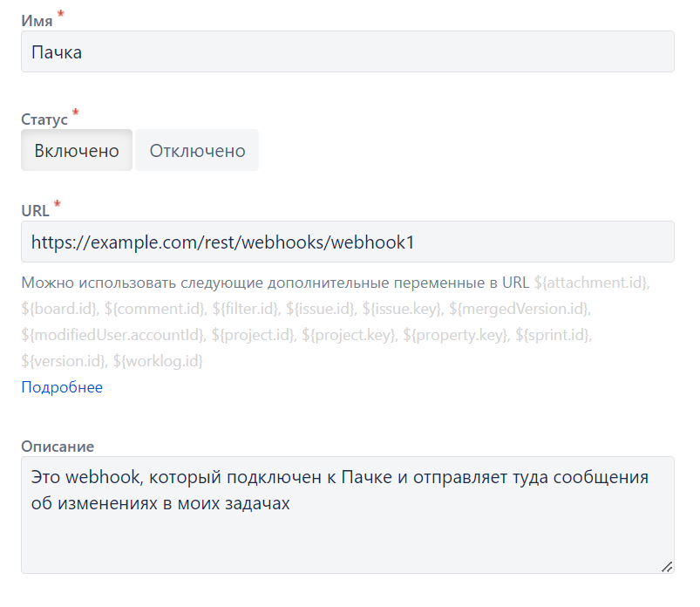Click the Имя input field containing Пачка

point(347,52)
